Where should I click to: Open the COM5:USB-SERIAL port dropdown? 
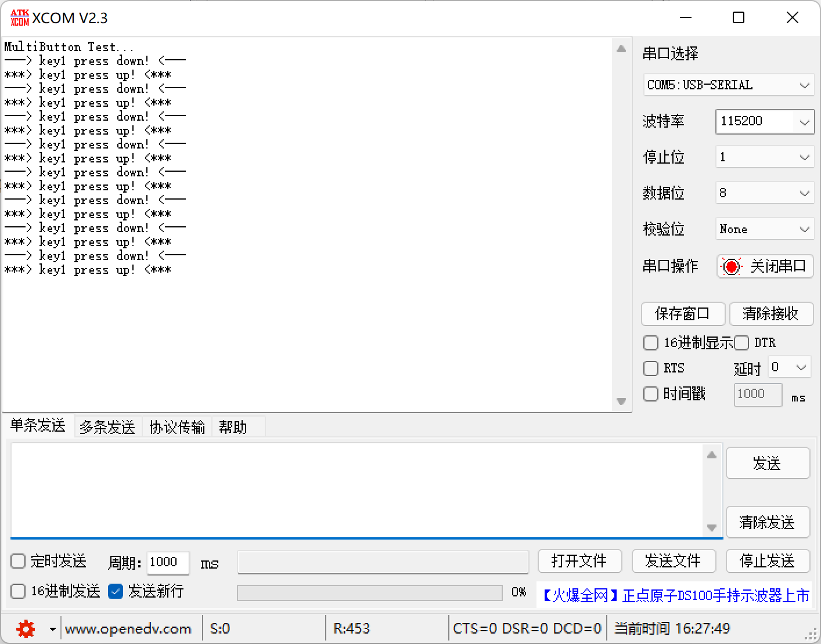click(x=729, y=85)
